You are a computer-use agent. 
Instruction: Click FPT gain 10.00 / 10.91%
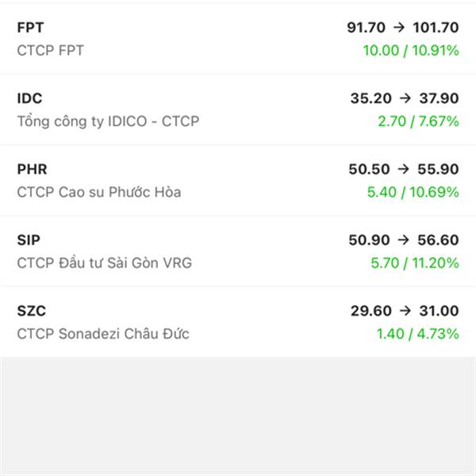(x=410, y=51)
